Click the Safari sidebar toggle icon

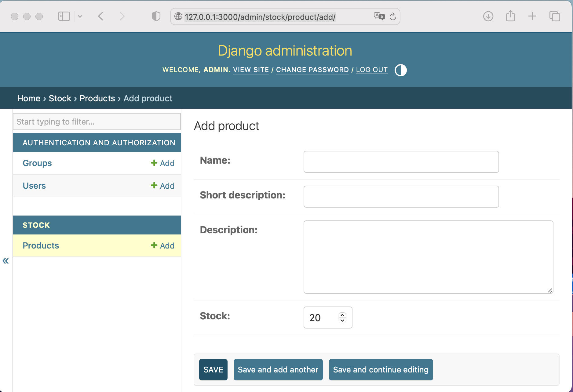[x=64, y=16]
